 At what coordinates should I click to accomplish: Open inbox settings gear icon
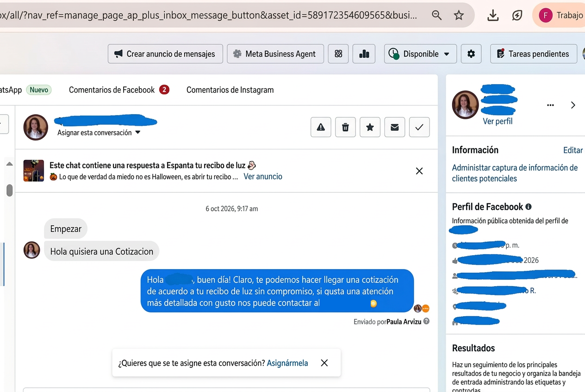471,54
